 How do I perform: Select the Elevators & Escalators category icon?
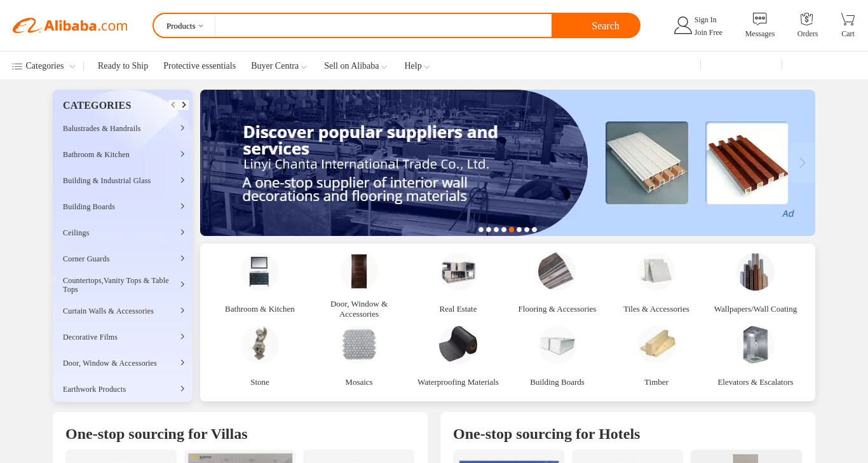[756, 345]
